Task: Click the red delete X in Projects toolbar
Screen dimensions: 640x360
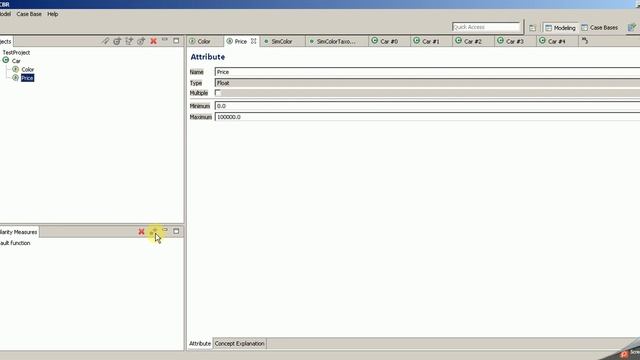Action: tap(153, 41)
